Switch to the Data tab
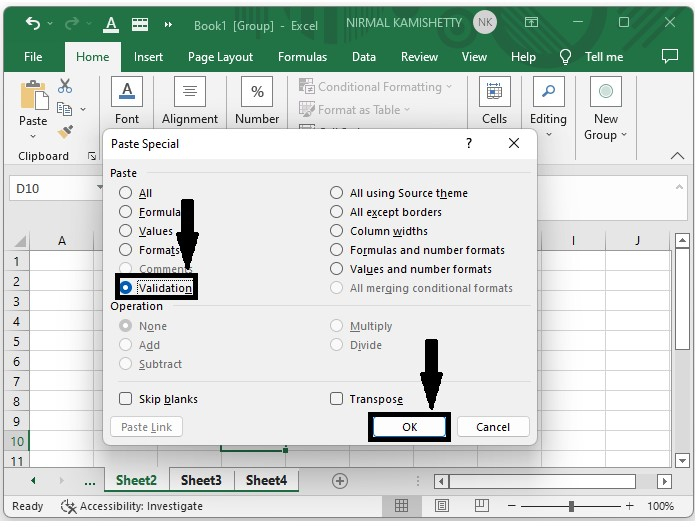 click(x=364, y=57)
